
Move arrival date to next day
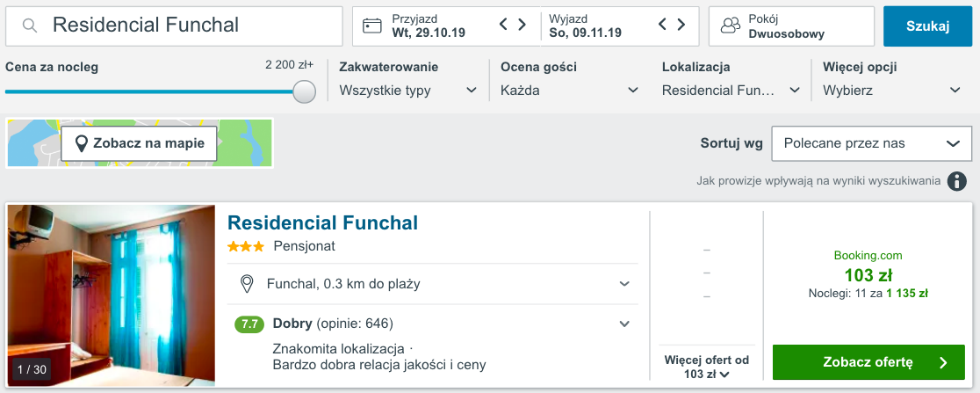(x=522, y=25)
